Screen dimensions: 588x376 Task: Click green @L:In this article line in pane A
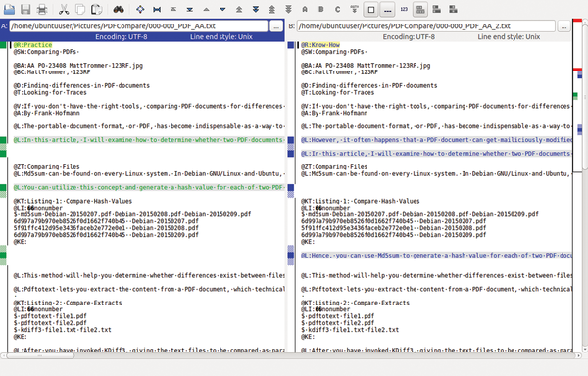coord(149,140)
